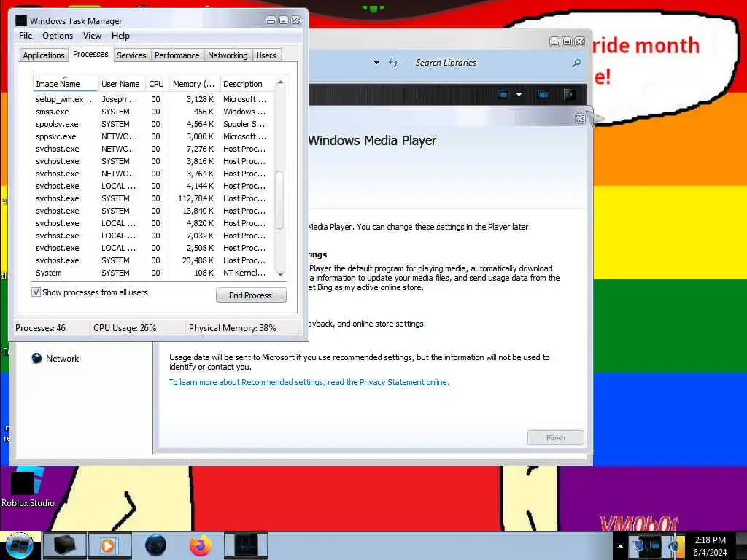Select svchost.exe row using 112,784 K
Viewport: 747px width, 560px height.
(x=153, y=198)
